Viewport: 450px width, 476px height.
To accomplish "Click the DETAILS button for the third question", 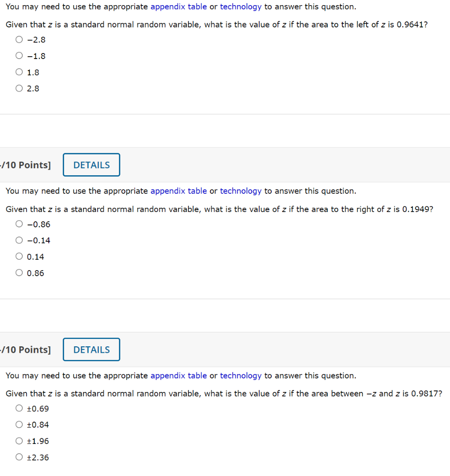I will [91, 349].
